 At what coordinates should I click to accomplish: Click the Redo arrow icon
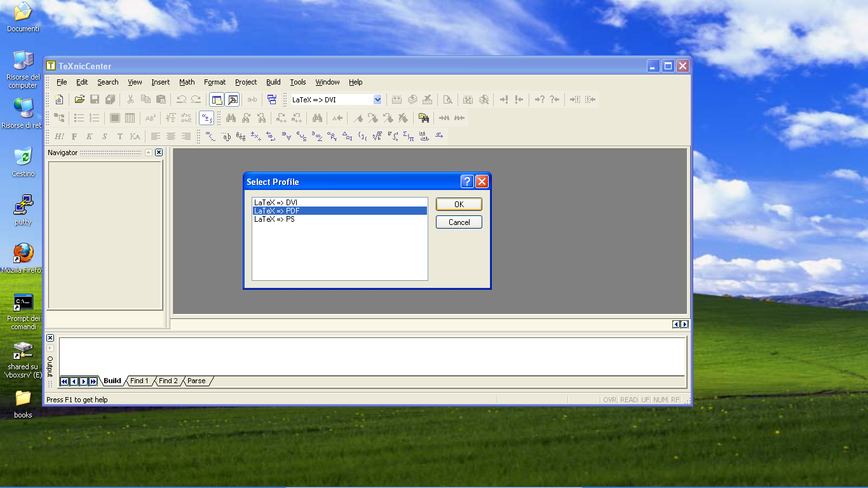tap(196, 100)
